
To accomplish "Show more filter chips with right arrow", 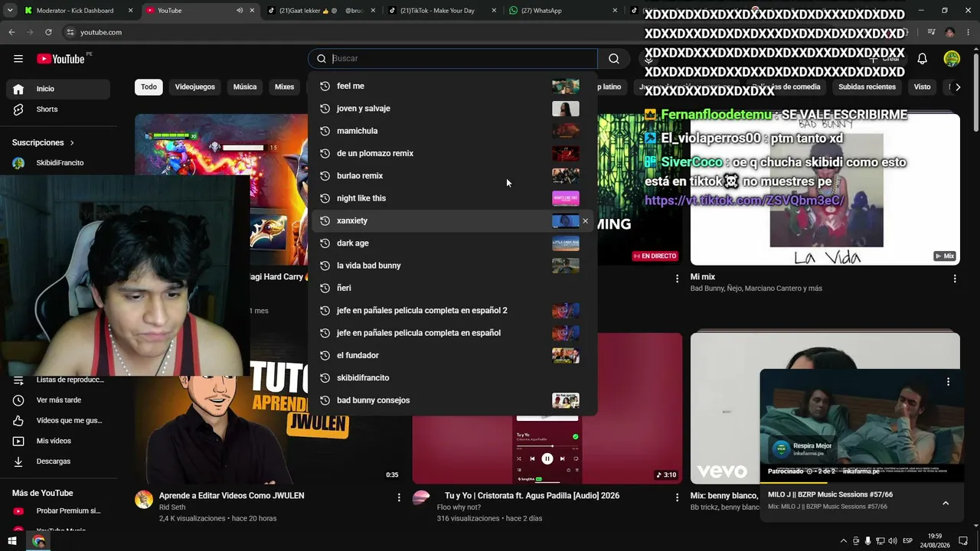I will coord(957,87).
